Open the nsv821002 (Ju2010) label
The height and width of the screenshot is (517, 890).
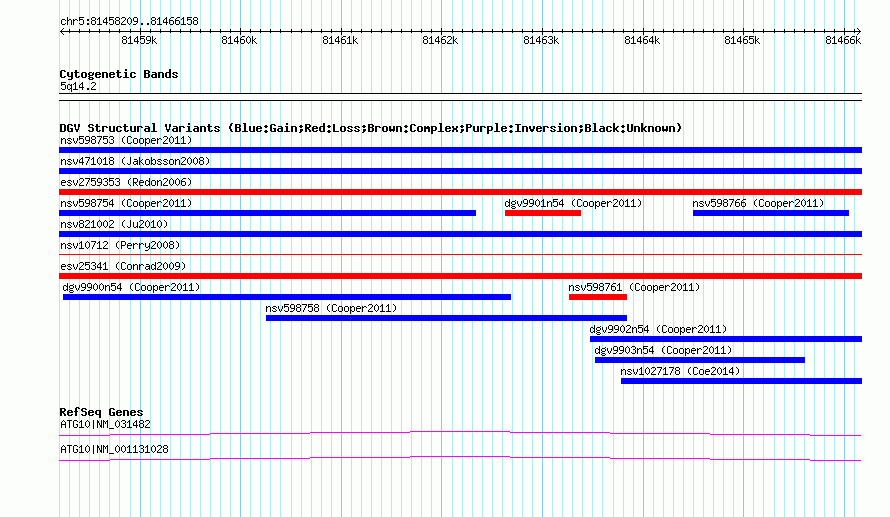coord(114,224)
